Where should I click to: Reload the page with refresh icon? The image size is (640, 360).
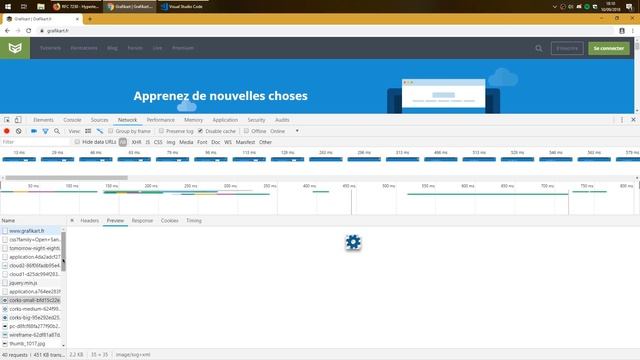[29, 31]
